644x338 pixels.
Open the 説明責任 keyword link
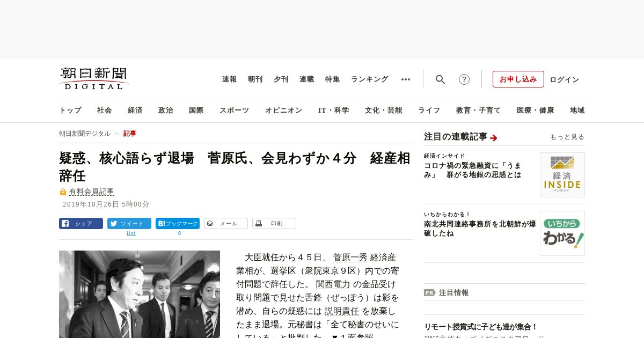342,311
